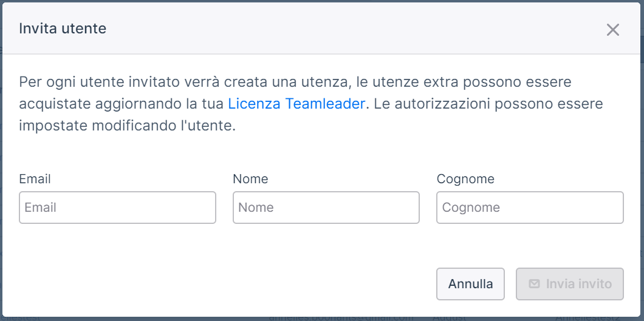
Task: Click the Email label above its field
Action: tap(35, 179)
